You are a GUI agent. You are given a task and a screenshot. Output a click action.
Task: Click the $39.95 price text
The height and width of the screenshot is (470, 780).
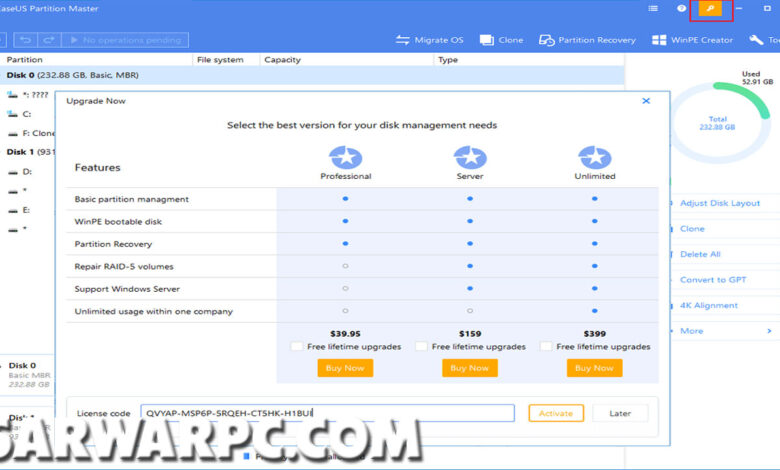point(345,334)
